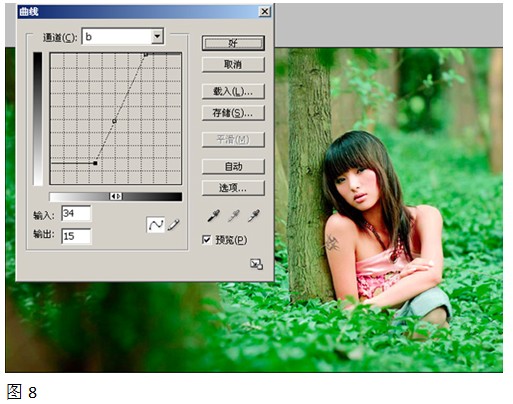Click the 取消 cancel button
The image size is (513, 404).
pos(233,64)
